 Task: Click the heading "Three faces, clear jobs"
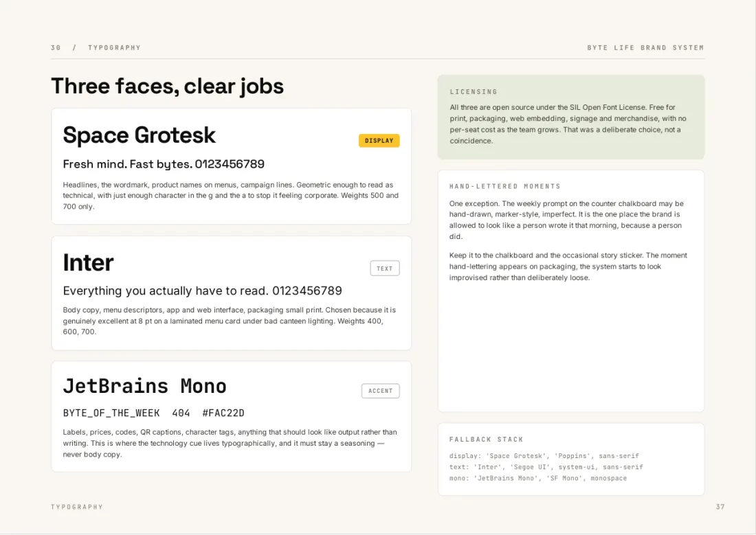pyautogui.click(x=167, y=87)
